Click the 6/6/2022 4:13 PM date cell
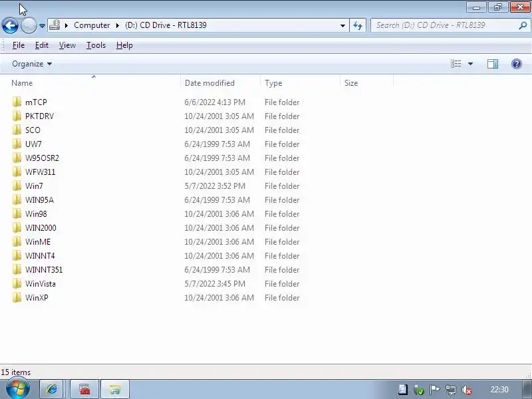 (215, 102)
